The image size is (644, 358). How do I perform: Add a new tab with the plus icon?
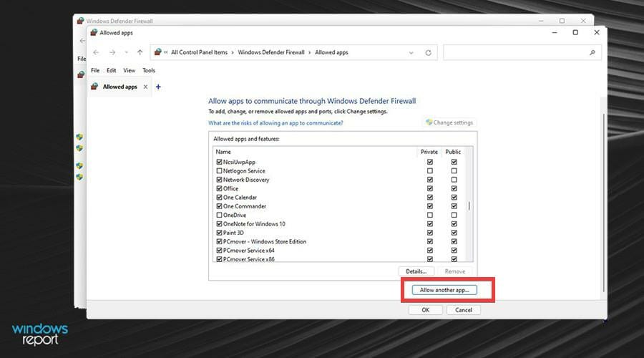158,87
